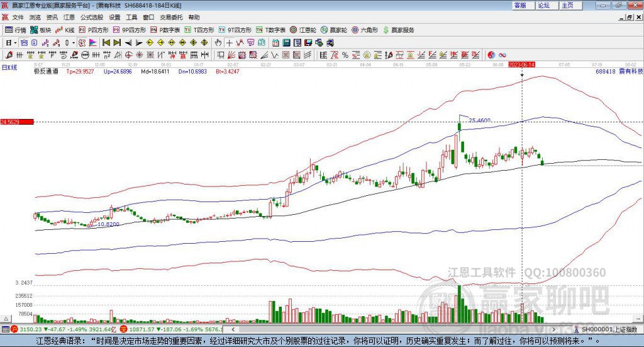This screenshot has width=644, height=347.
Task: Open the P四方形 tool
Action: tap(94, 30)
